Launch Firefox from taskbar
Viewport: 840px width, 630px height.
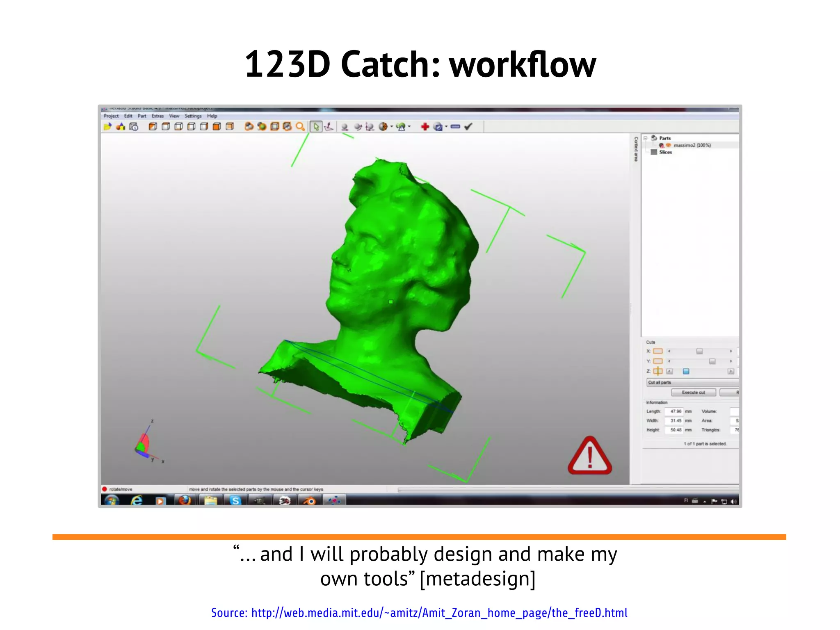[185, 500]
